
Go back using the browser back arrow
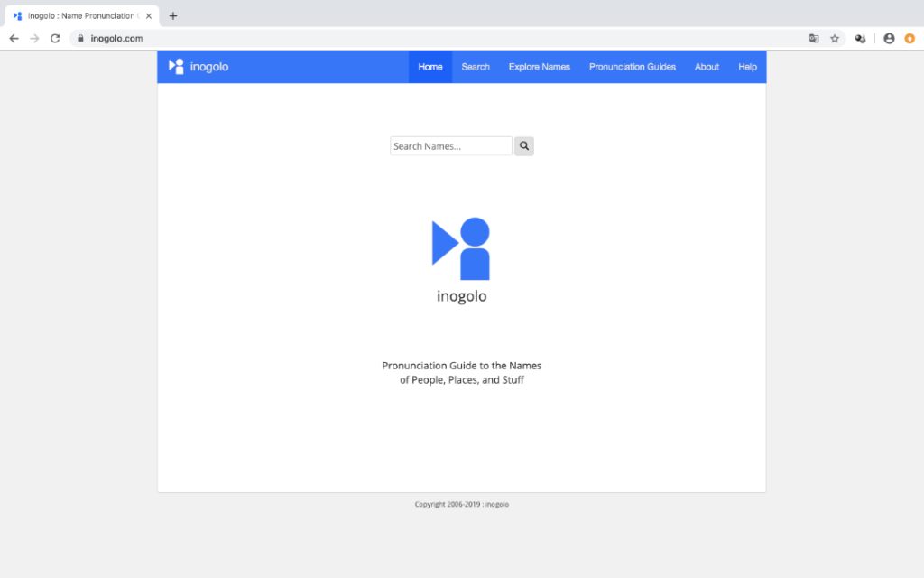click(x=14, y=39)
